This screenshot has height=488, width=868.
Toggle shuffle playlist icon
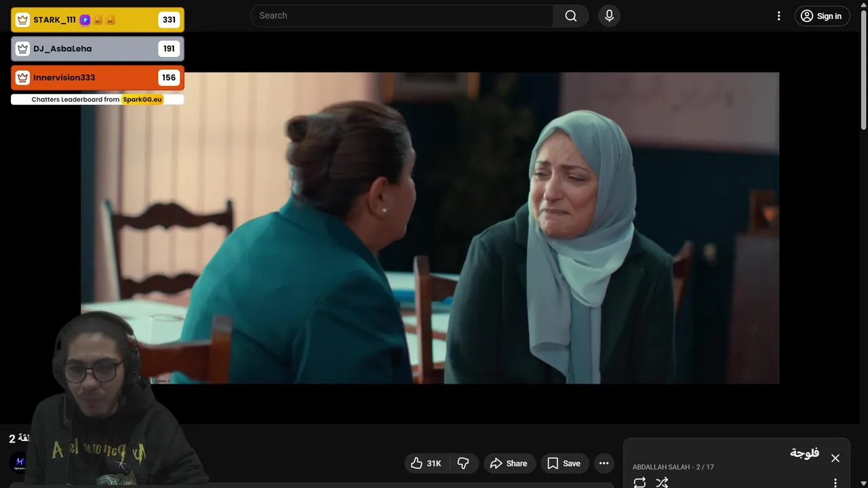coord(662,483)
